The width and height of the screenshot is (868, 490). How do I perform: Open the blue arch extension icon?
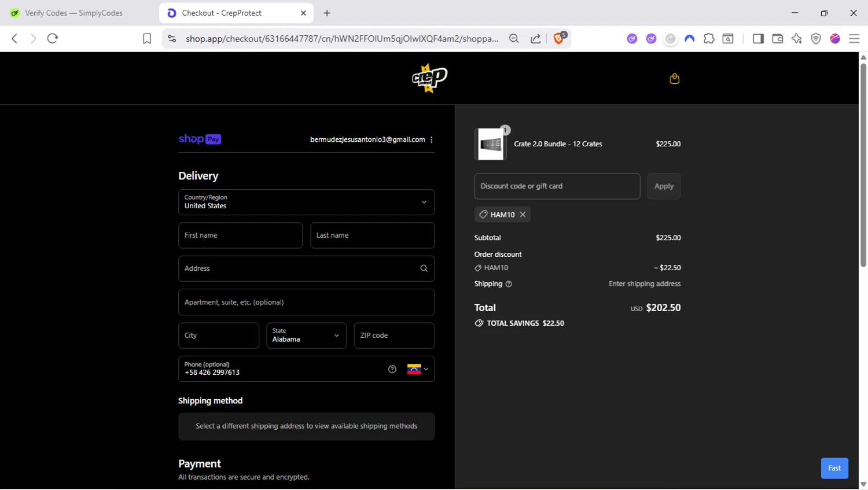(x=689, y=39)
